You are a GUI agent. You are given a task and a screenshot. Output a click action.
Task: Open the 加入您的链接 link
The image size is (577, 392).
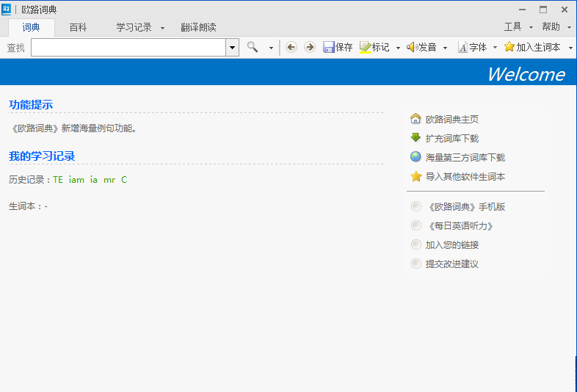tap(452, 245)
